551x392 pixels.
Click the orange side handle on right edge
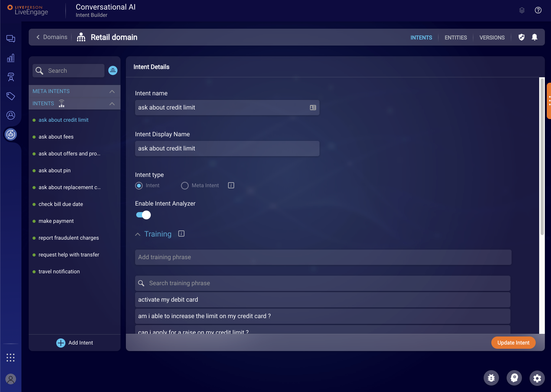point(549,101)
